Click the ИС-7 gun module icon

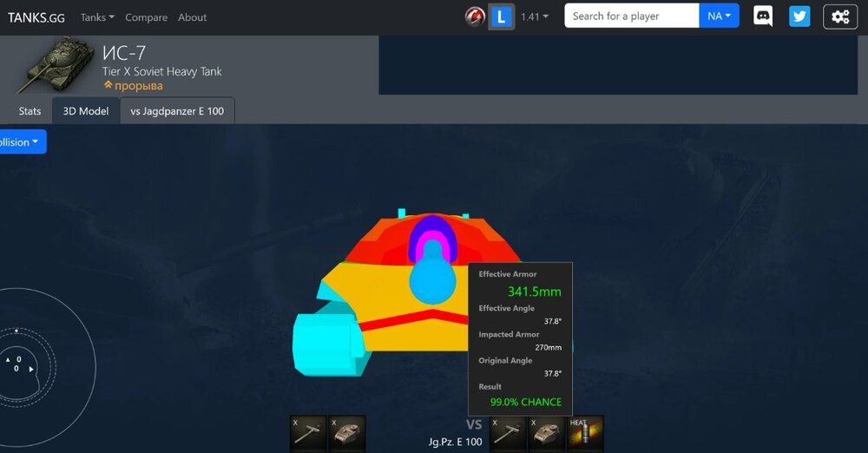(309, 434)
